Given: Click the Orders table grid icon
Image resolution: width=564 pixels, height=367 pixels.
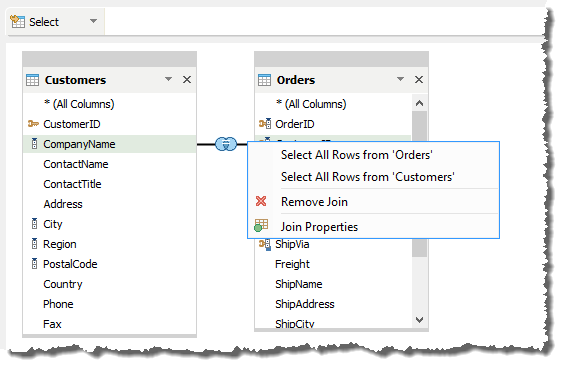Looking at the screenshot, I should pyautogui.click(x=264, y=80).
